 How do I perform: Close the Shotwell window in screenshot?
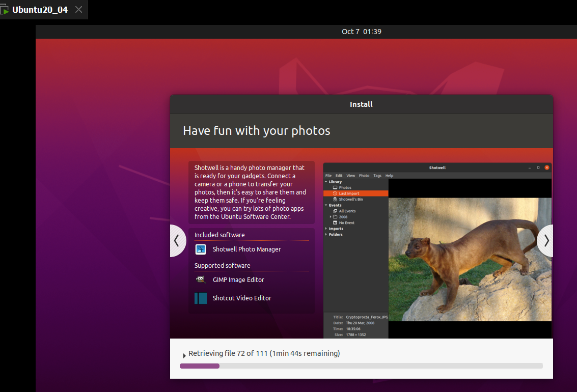[x=547, y=167]
